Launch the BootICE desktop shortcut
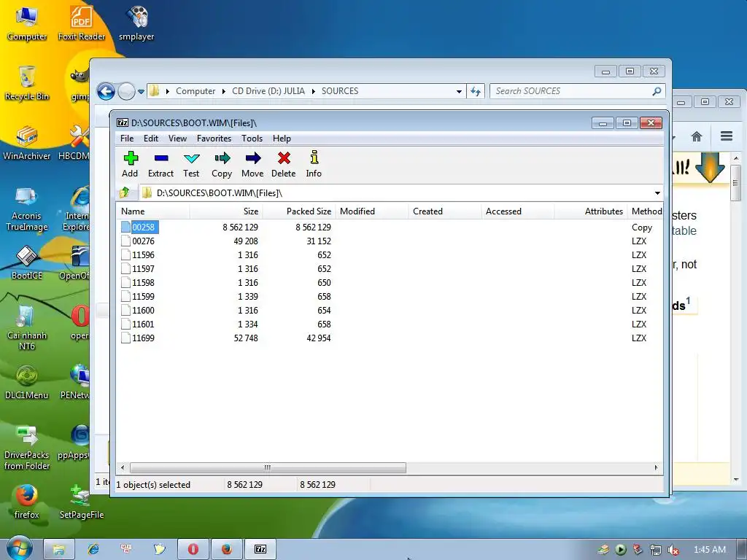Viewport: 747px width, 560px height. click(x=27, y=262)
